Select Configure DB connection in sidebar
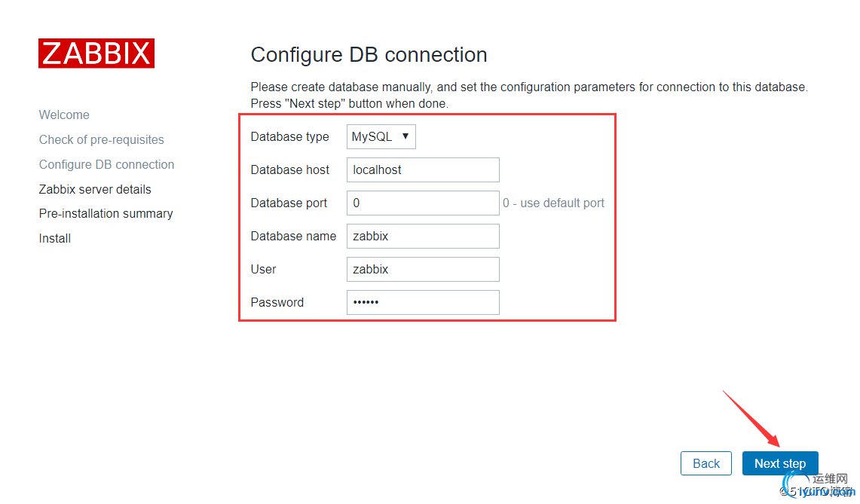The width and height of the screenshot is (860, 504). pos(106,164)
